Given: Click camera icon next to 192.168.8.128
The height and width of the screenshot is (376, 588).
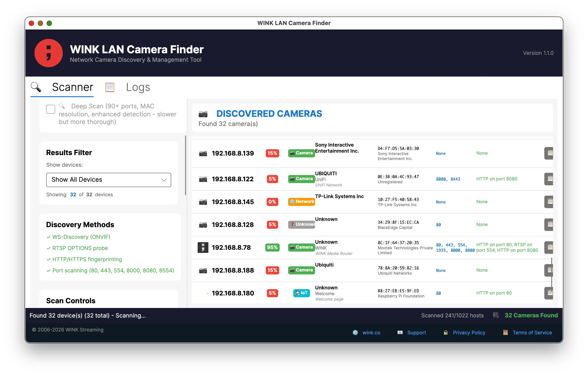Looking at the screenshot, I should [203, 225].
